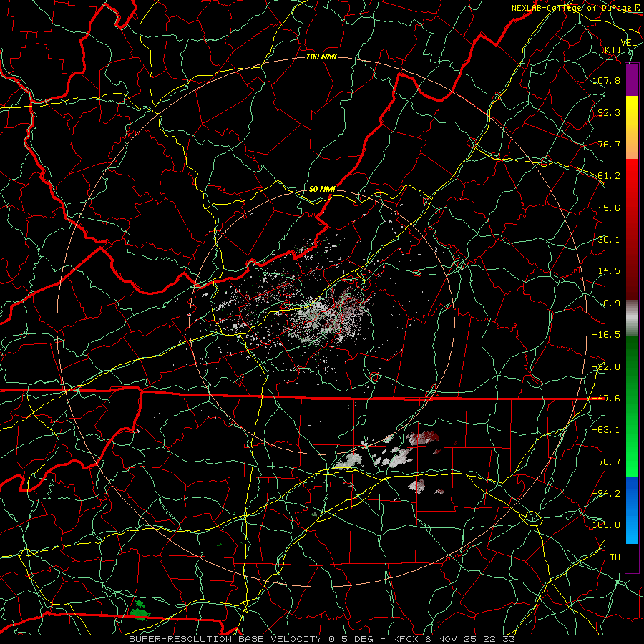Select the -78.7 velocity scale value
644x644 pixels.
click(606, 462)
